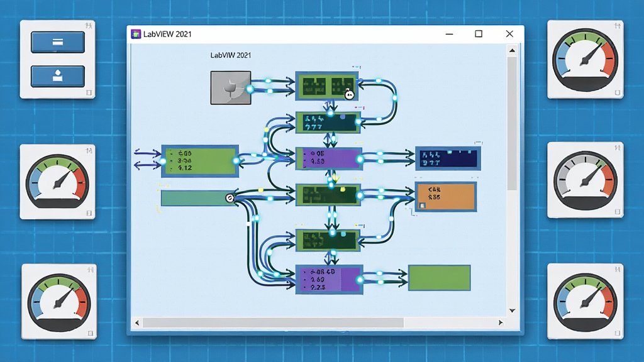Click the orange output block
The height and width of the screenshot is (362, 644).
coord(446,197)
